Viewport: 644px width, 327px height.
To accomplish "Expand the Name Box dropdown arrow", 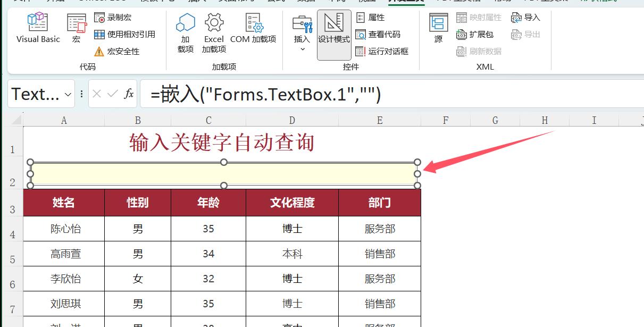I will pyautogui.click(x=68, y=94).
